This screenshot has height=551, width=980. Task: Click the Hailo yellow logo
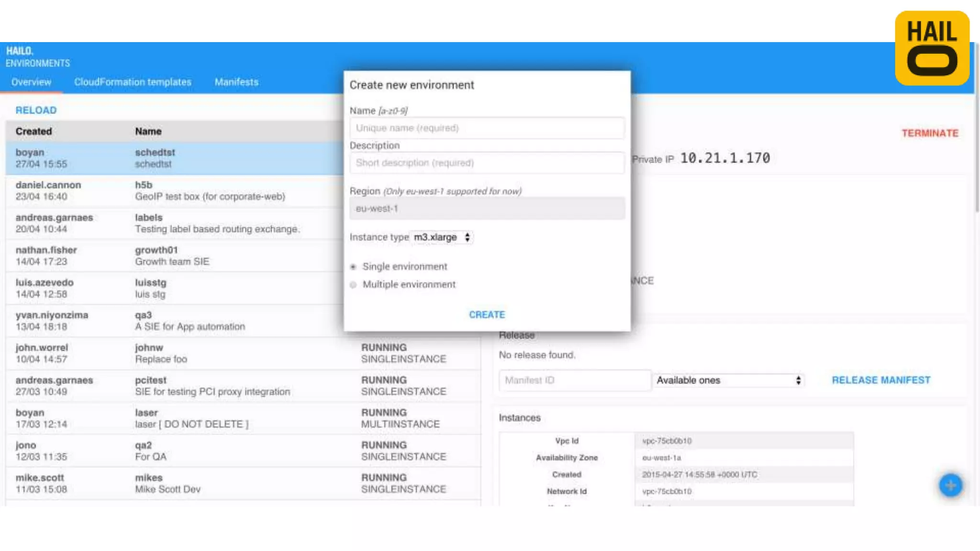point(932,48)
